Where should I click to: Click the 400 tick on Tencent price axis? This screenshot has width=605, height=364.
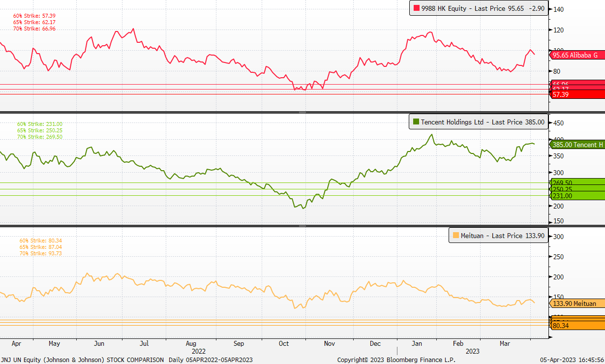[x=558, y=140]
